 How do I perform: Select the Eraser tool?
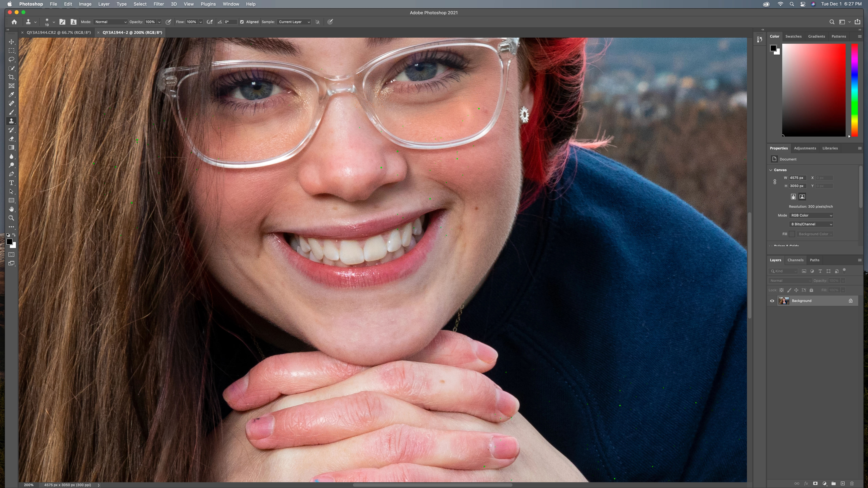(x=12, y=139)
